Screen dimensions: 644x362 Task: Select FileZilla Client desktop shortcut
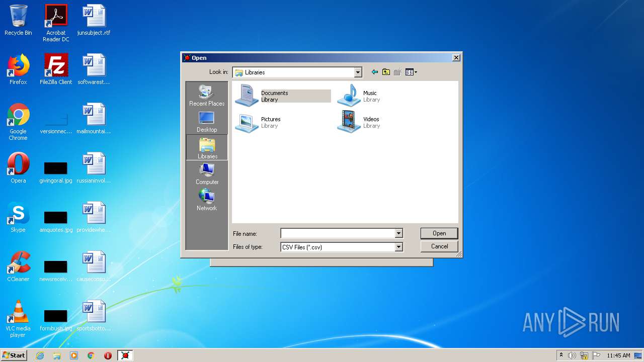coord(56,69)
